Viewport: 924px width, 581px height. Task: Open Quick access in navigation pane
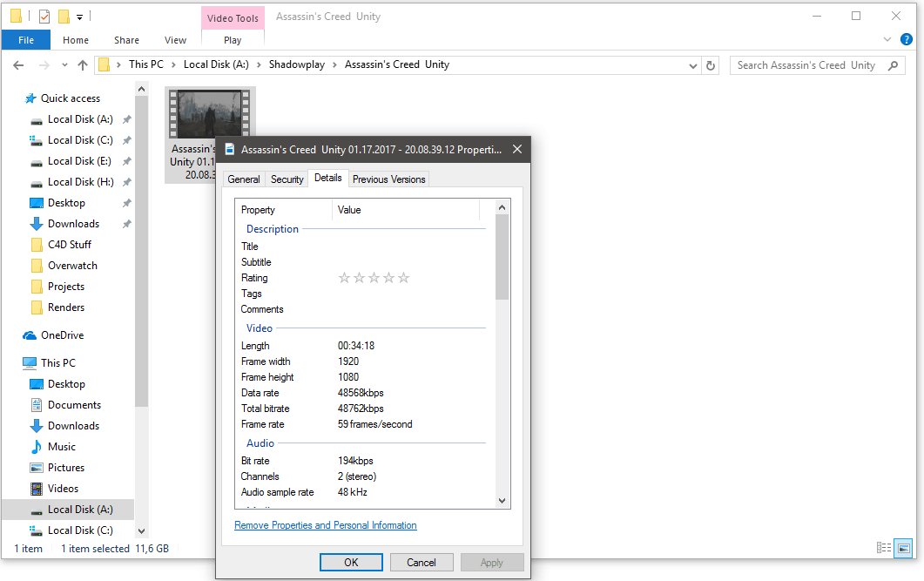point(71,98)
